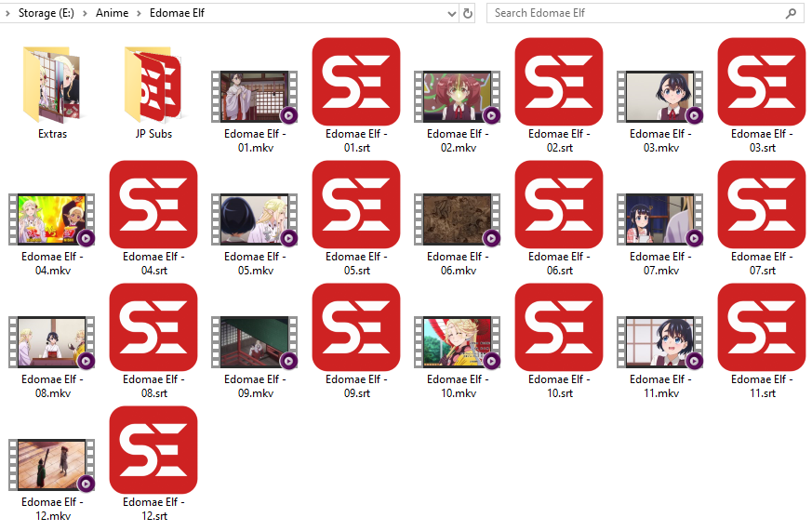The image size is (812, 531).
Task: Click the 'Edomae Elf - 12.srt' file name
Action: (x=153, y=509)
